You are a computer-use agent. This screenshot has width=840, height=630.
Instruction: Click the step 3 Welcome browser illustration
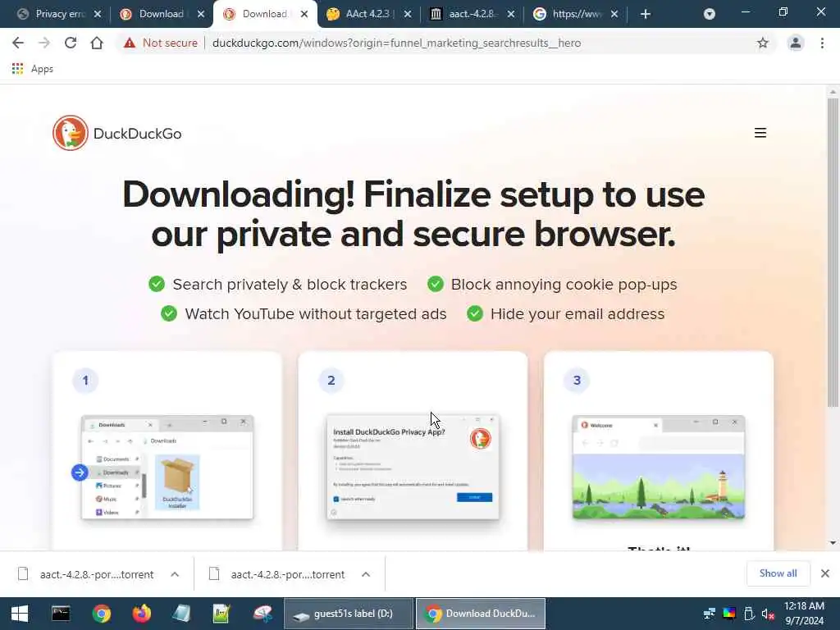click(659, 467)
